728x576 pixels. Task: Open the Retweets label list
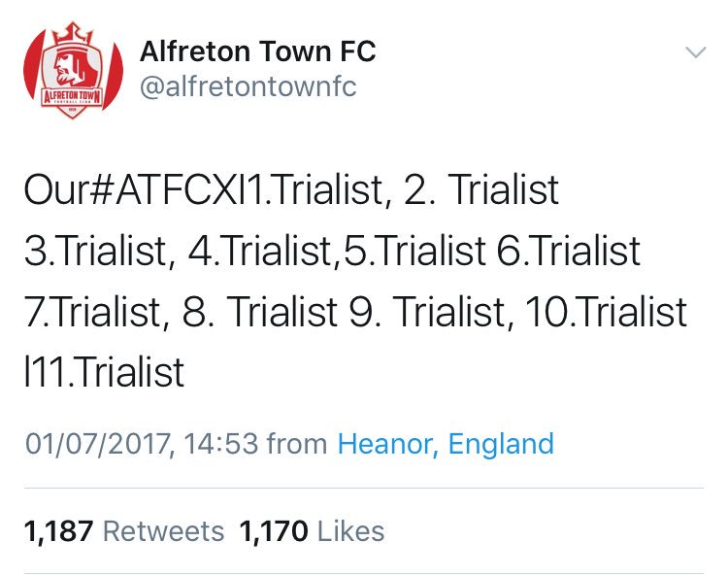(x=163, y=531)
